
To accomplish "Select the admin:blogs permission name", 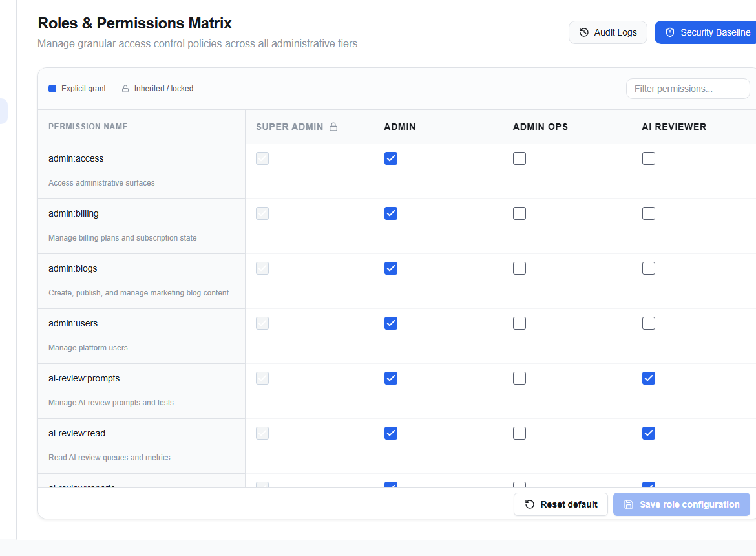I will 73,268.
